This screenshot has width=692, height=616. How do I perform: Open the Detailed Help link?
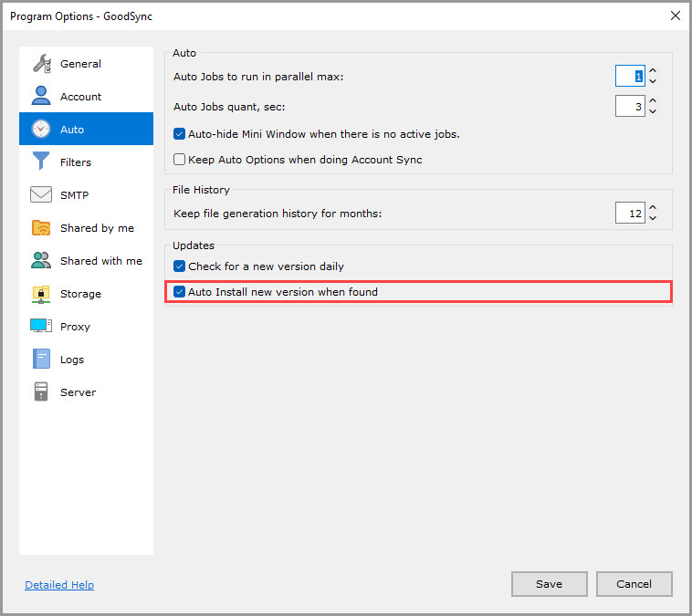click(59, 585)
